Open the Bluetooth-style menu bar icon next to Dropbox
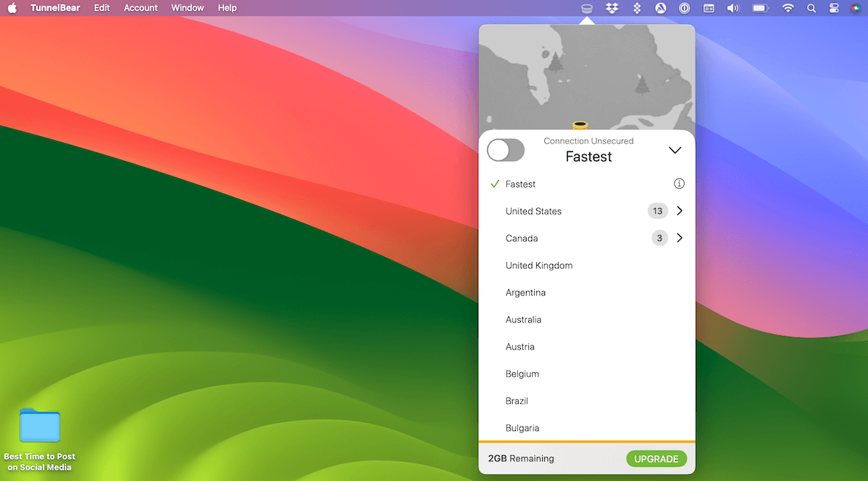Screen dimensions: 868x481 tap(637, 8)
